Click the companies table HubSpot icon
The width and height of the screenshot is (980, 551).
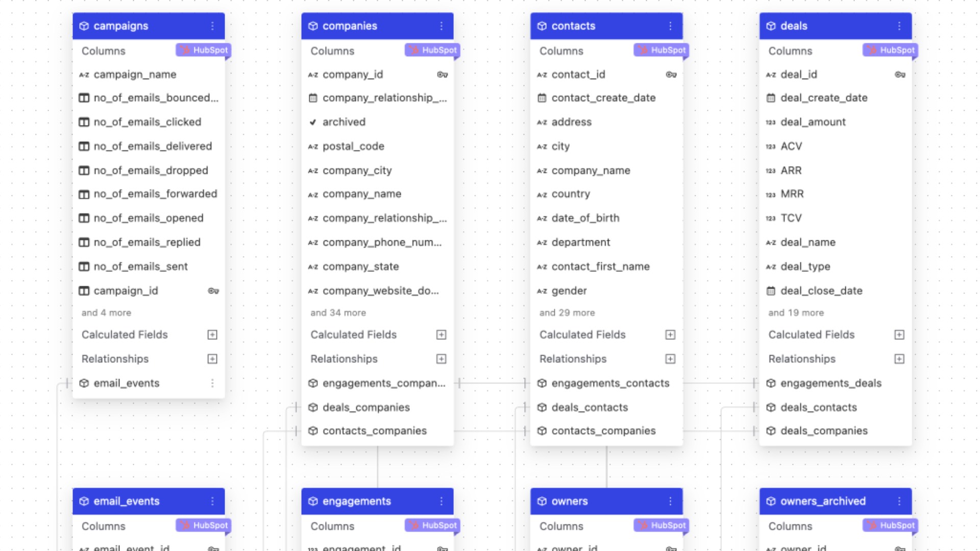coord(431,50)
